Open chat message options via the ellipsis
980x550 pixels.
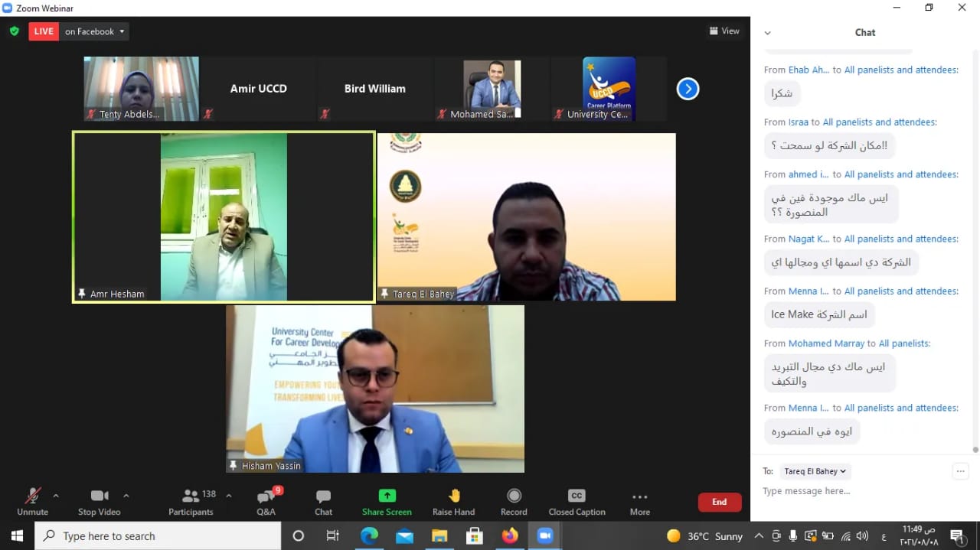[961, 470]
